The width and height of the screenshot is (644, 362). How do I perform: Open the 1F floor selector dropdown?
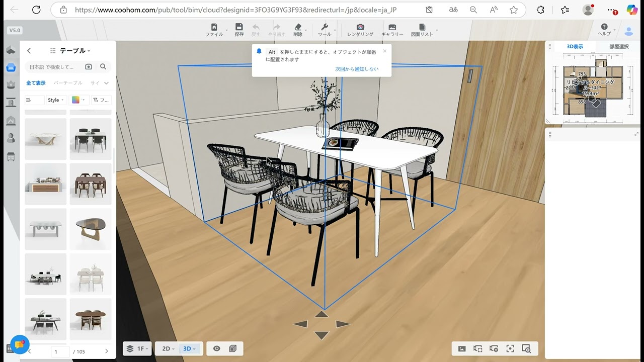click(137, 349)
